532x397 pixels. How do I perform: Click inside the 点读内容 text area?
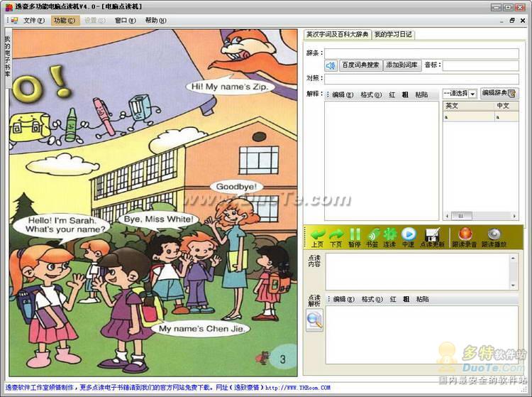tap(418, 271)
